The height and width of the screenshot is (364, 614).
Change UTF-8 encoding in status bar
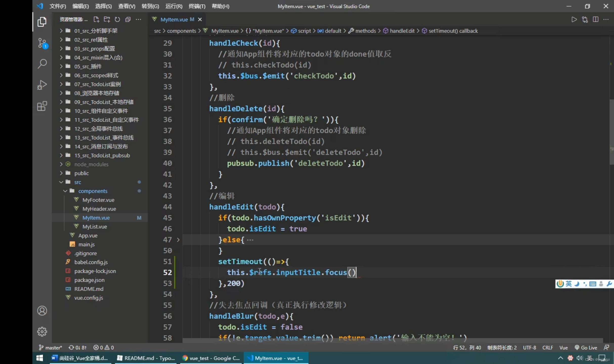(530, 348)
